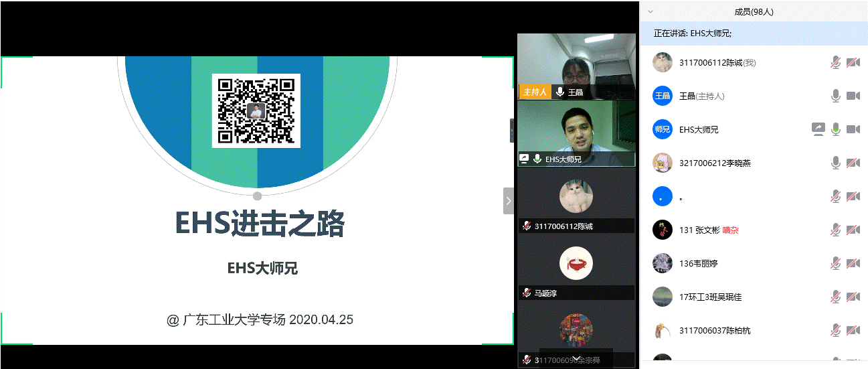The image size is (868, 369).
Task: Click the microphone icon on 王晶's video tile
Action: pos(559,92)
